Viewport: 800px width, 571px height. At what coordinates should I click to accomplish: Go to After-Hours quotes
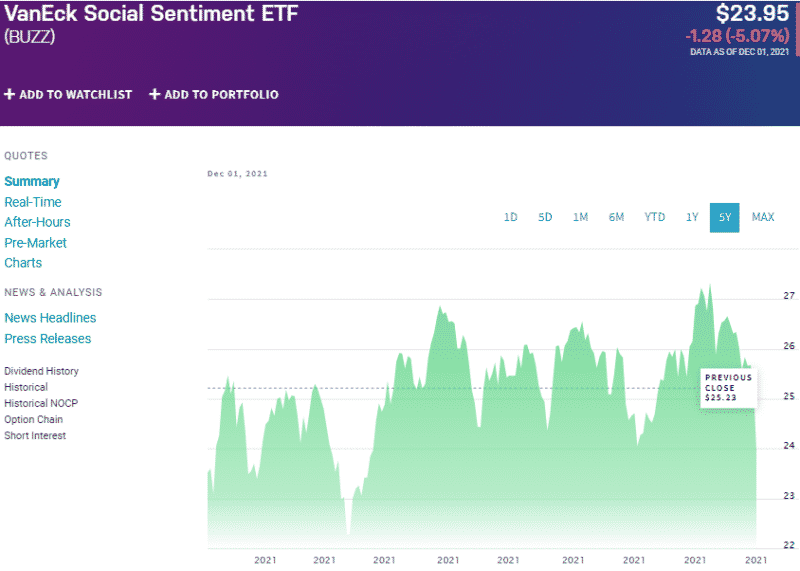[37, 222]
